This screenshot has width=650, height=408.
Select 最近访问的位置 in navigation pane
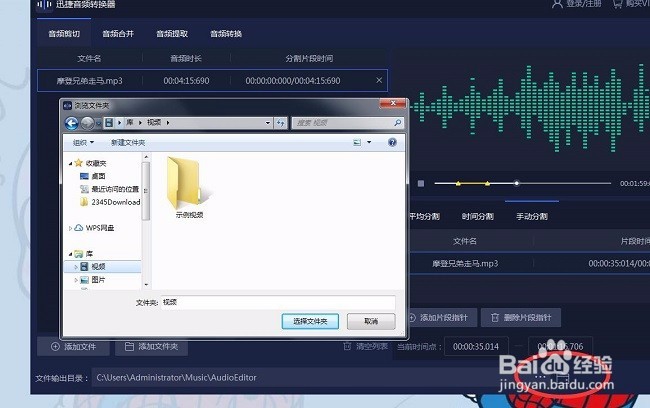pyautogui.click(x=115, y=189)
